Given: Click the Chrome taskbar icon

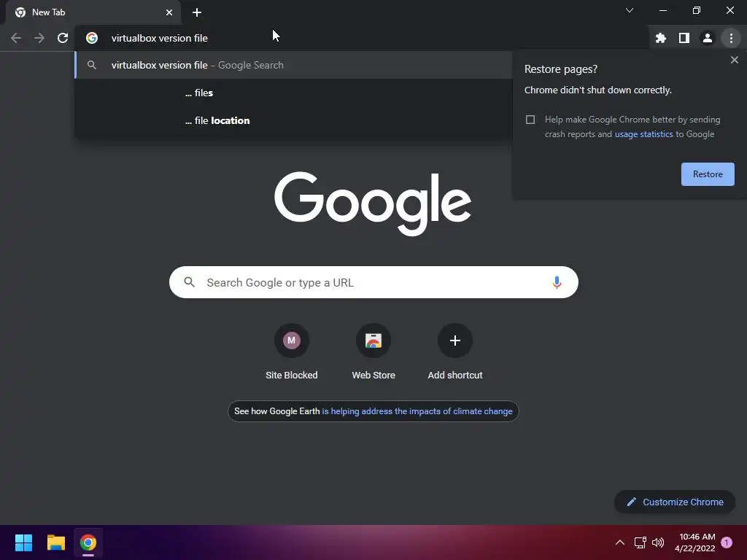Looking at the screenshot, I should (88, 542).
